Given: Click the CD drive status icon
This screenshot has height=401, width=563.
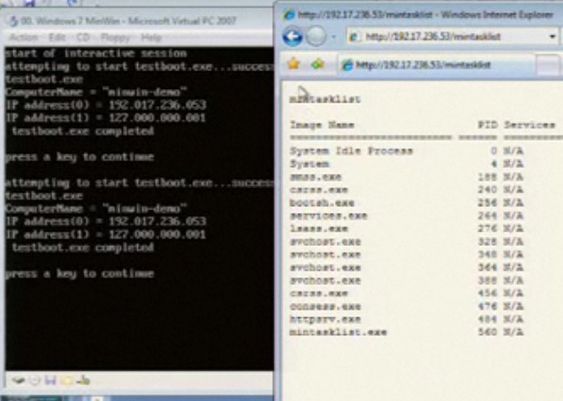Looking at the screenshot, I should click(x=34, y=380).
